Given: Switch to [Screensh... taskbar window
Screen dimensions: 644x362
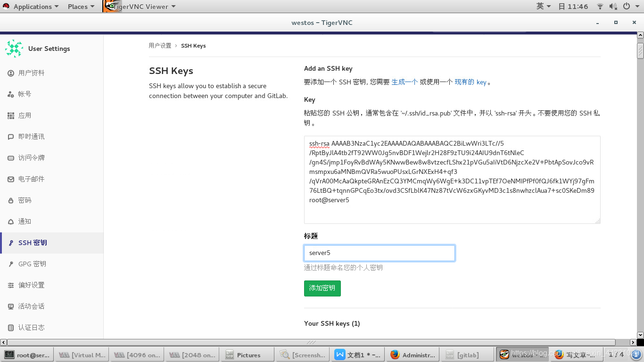Looking at the screenshot, I should coord(303,355).
